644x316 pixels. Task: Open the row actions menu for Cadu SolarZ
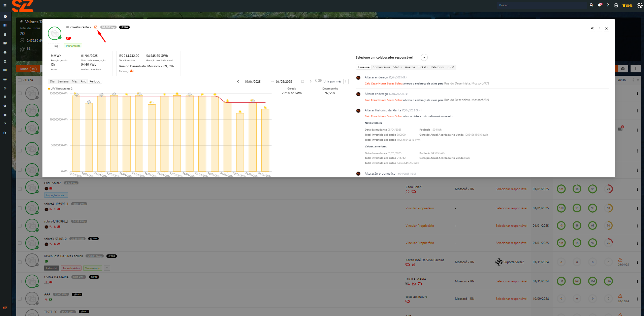coord(637,189)
